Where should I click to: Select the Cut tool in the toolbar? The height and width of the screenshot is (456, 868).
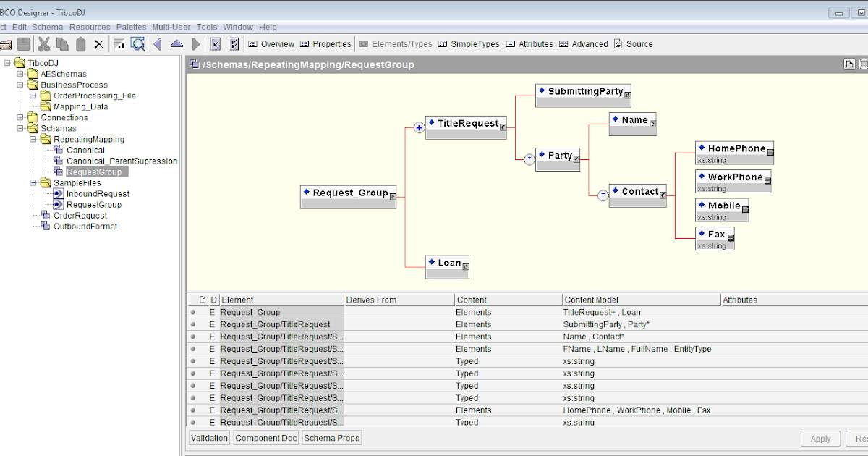[44, 43]
